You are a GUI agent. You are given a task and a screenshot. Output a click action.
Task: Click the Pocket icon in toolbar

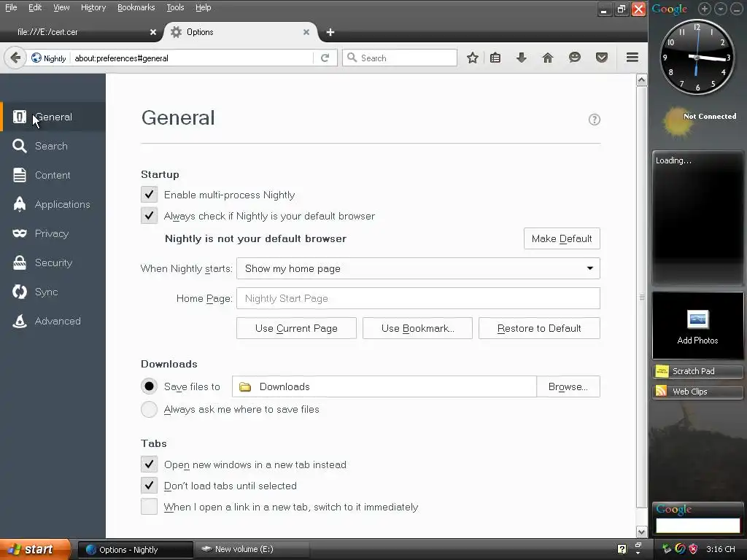(x=602, y=58)
